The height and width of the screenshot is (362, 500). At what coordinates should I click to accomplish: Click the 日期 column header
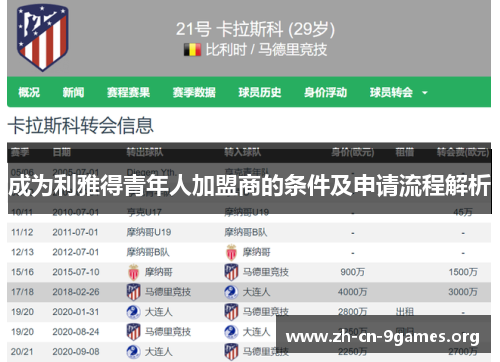tap(62, 153)
